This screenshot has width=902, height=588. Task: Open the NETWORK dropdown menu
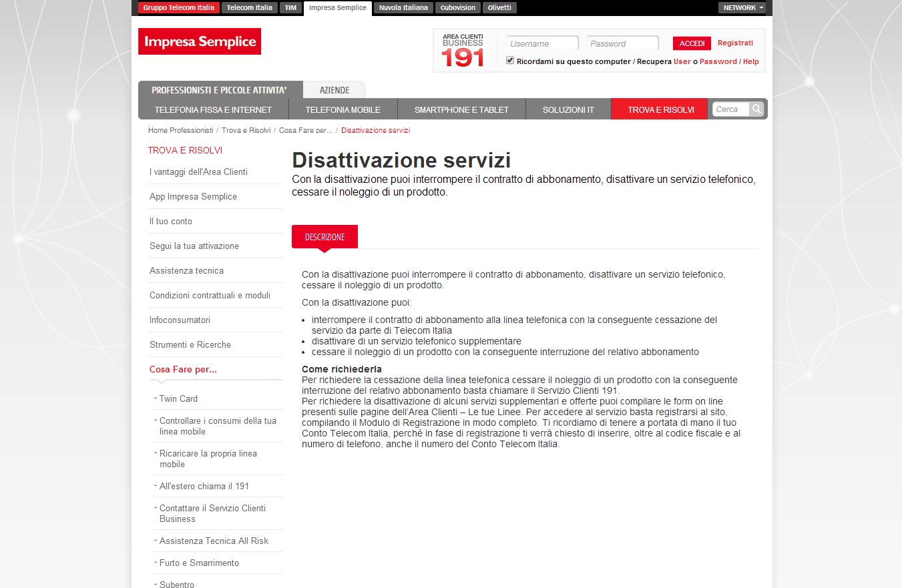(741, 7)
